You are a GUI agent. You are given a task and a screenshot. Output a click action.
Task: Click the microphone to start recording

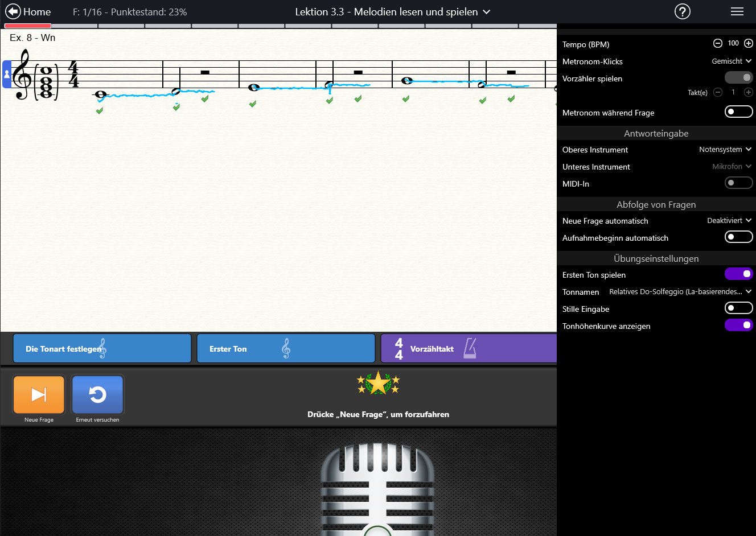pyautogui.click(x=377, y=489)
